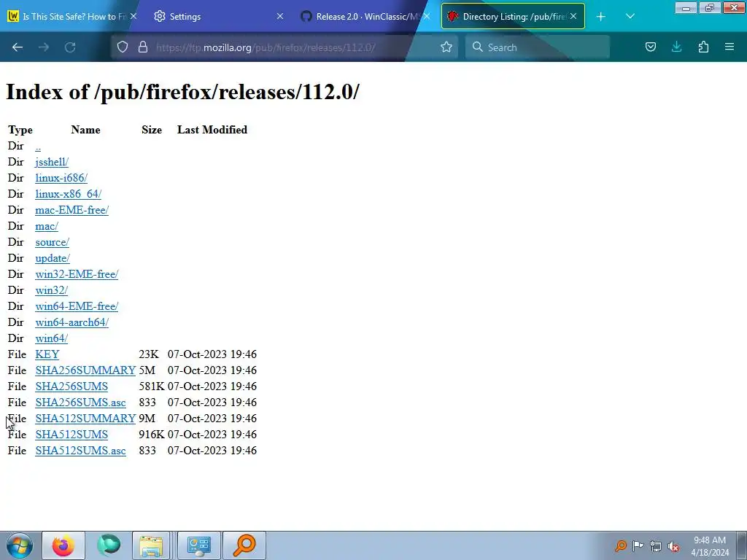This screenshot has height=560, width=747.
Task: Open the linux-x86_64/ directory
Action: 68,194
